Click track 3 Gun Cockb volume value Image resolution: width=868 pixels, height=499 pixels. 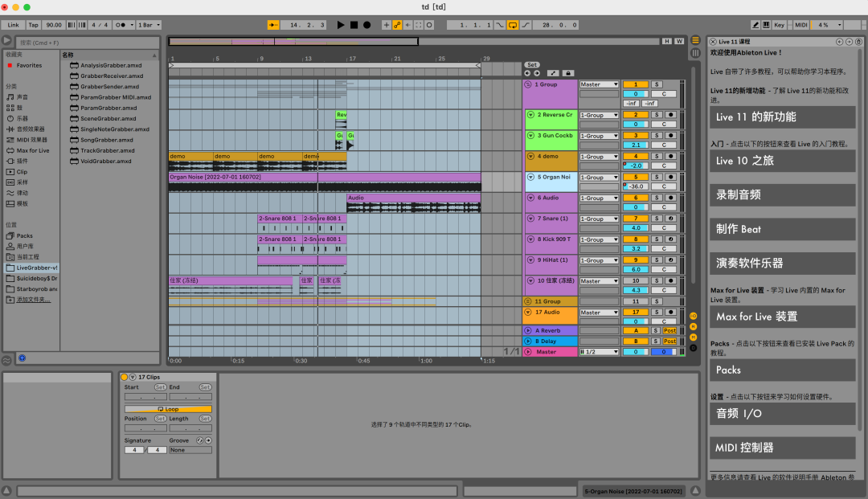(636, 145)
